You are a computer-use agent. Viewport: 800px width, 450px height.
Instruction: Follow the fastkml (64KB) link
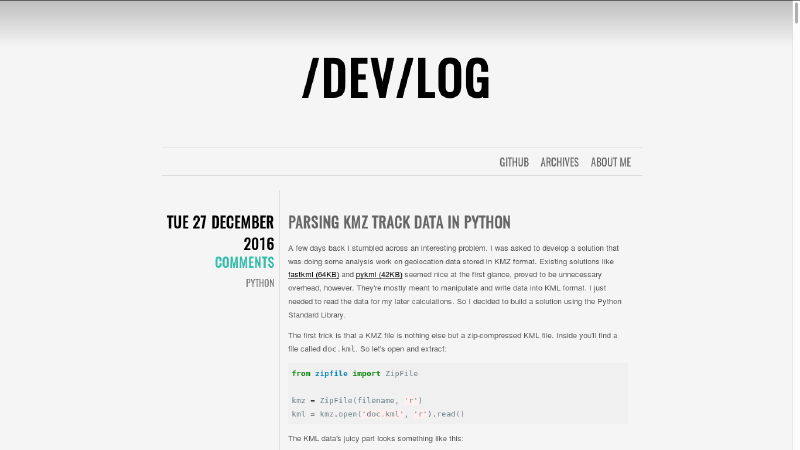pyautogui.click(x=313, y=274)
